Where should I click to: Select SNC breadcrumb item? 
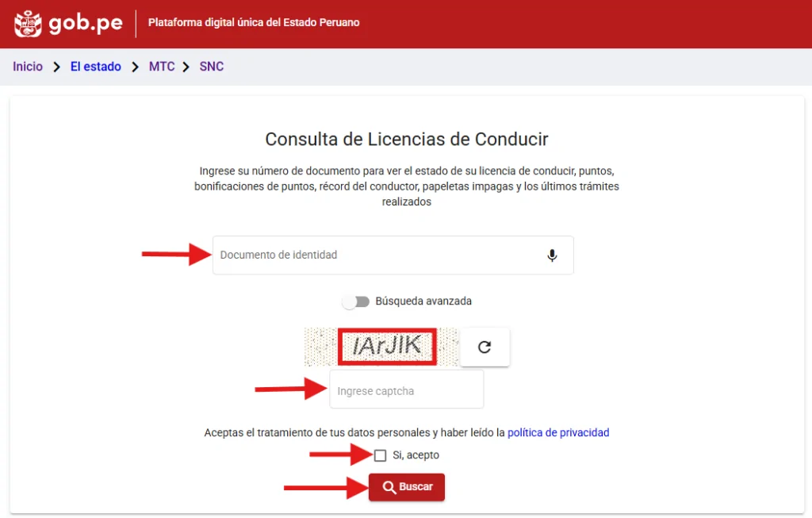(212, 67)
